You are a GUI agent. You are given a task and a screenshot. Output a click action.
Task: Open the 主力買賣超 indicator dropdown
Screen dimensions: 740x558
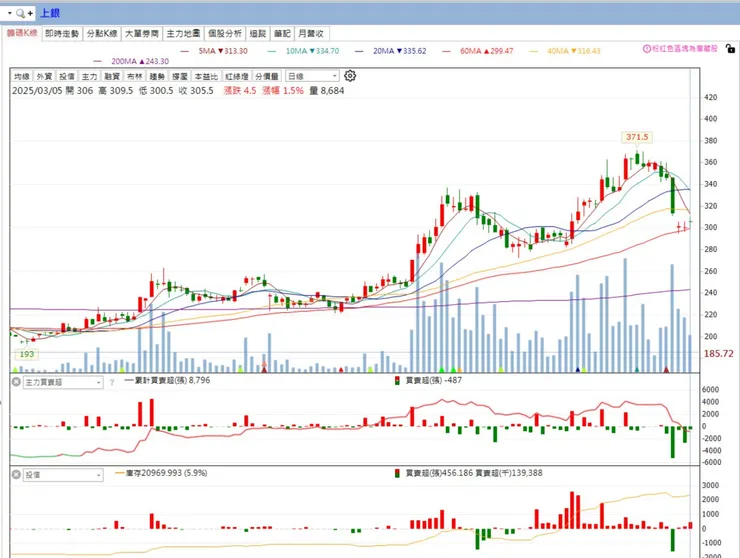pos(62,382)
